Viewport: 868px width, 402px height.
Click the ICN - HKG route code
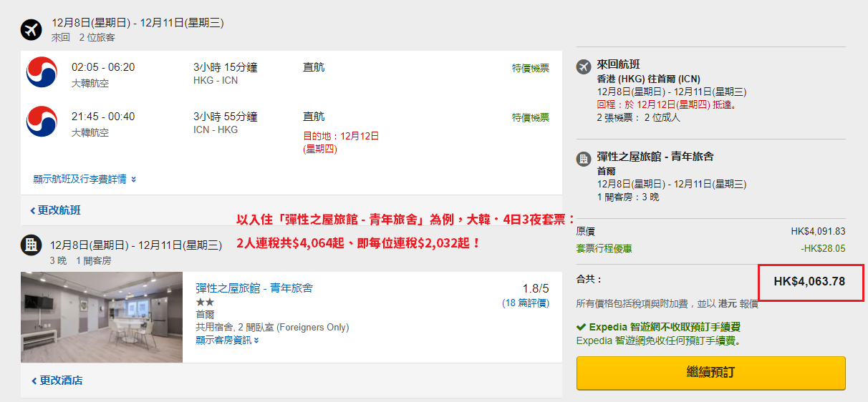click(x=216, y=129)
